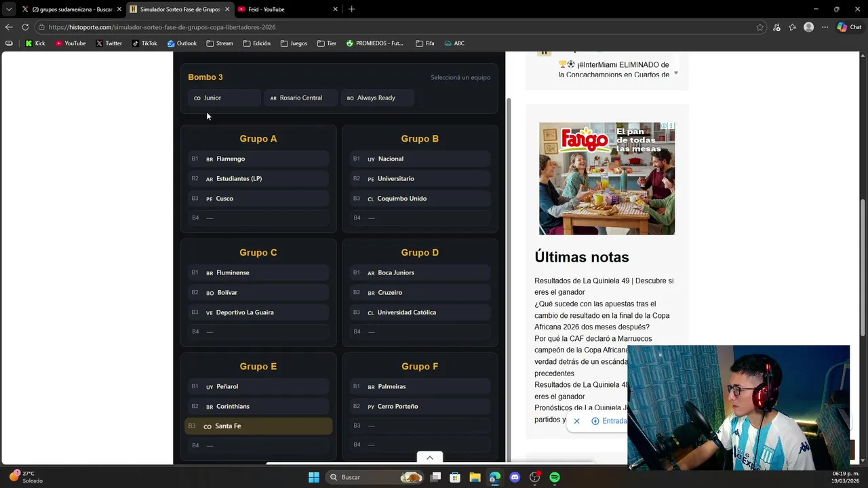This screenshot has height=488, width=868.
Task: Open Discord from taskbar
Action: [x=515, y=477]
